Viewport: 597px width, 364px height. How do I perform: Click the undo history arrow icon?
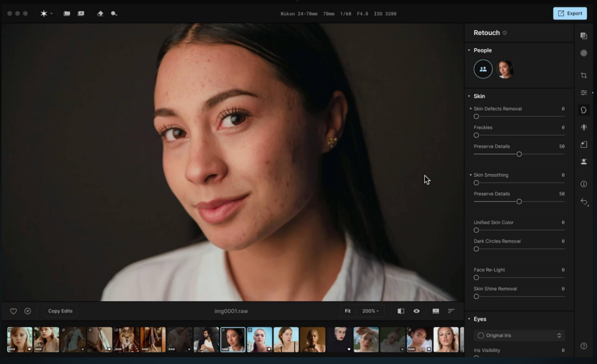point(583,202)
